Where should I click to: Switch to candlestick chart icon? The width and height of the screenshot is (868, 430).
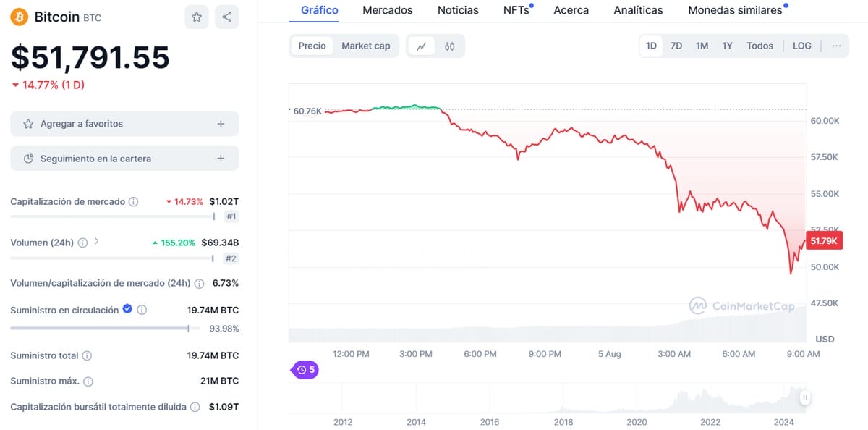(450, 46)
